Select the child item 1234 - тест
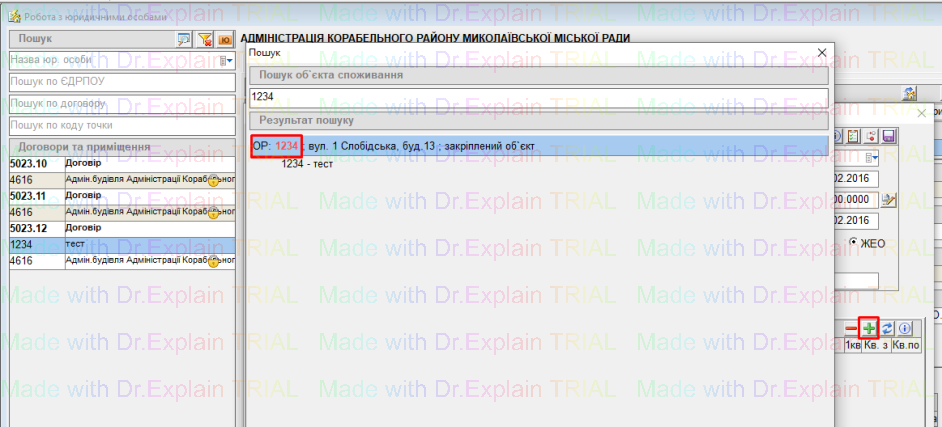Image resolution: width=942 pixels, height=427 pixels. [x=307, y=163]
